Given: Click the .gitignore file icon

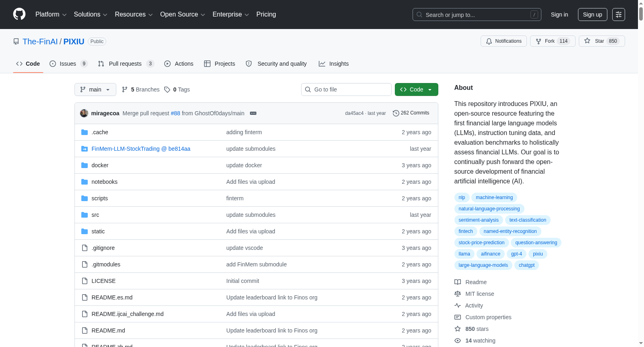Looking at the screenshot, I should pos(85,248).
